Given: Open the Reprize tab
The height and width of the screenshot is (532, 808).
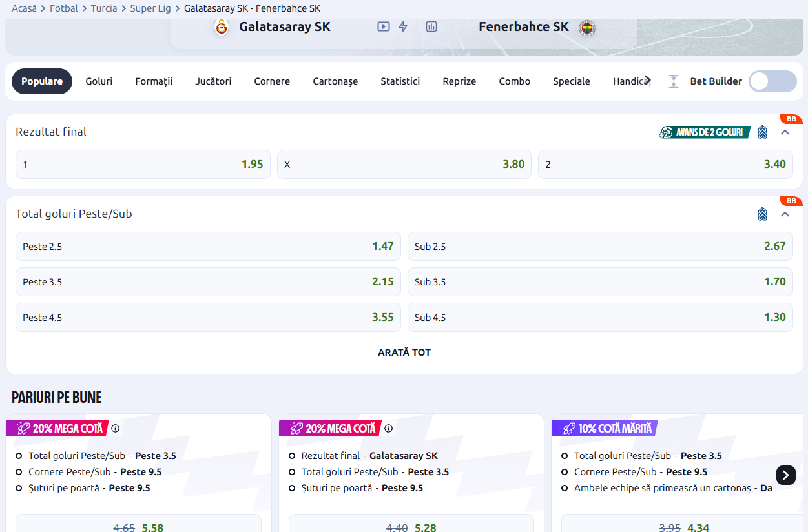Looking at the screenshot, I should click(459, 81).
